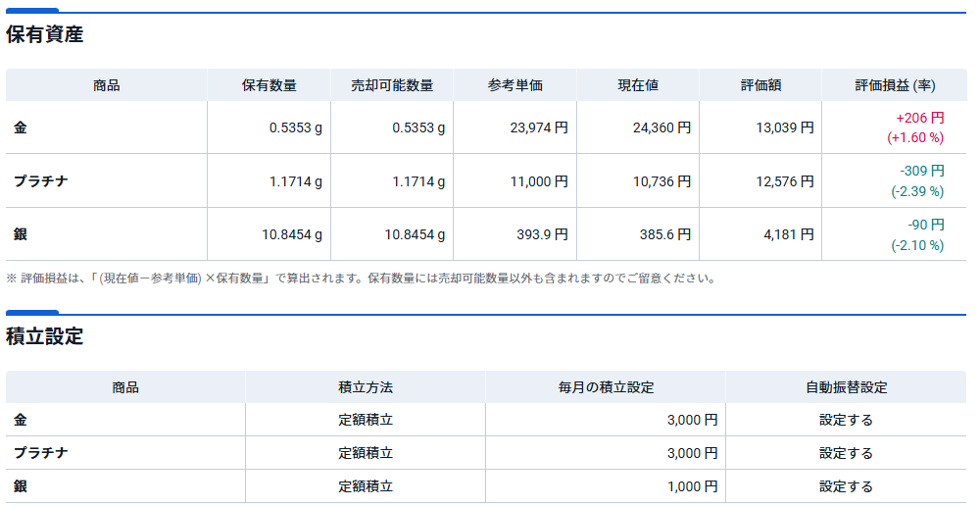The width and height of the screenshot is (980, 507).
Task: Open 設定する for 銀 auto-transfer
Action: pos(846,486)
